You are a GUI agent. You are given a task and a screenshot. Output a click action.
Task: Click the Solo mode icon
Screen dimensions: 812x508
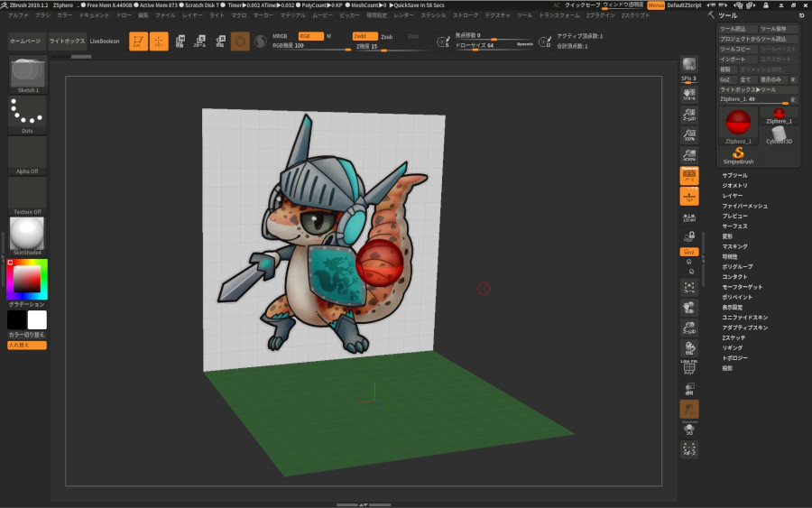(689, 429)
